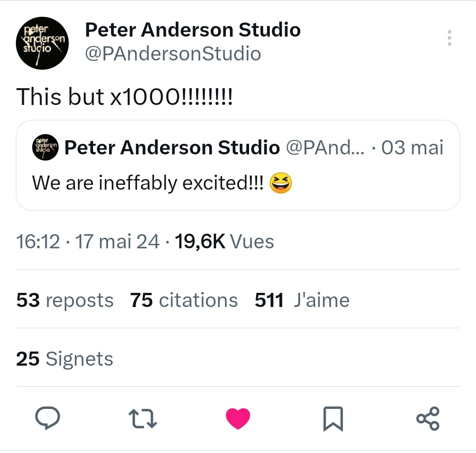Unlike the tweet via the pink heart
The width and height of the screenshot is (476, 453).
point(238,418)
